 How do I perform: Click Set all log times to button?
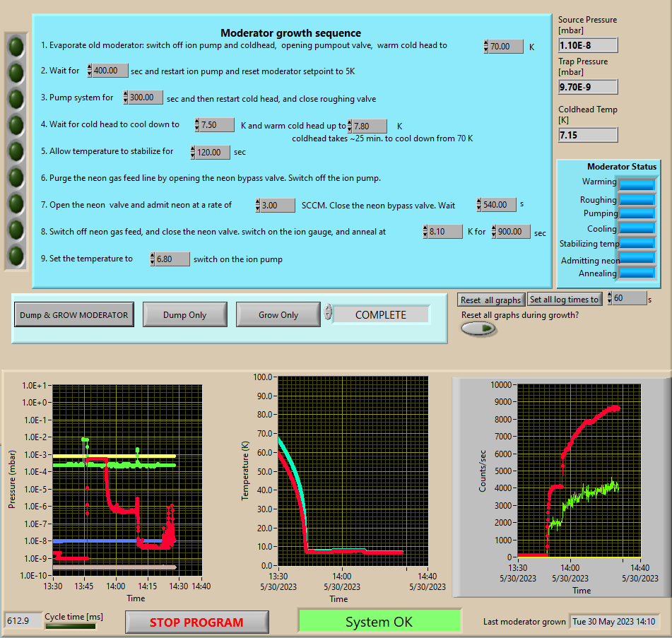coord(565,300)
